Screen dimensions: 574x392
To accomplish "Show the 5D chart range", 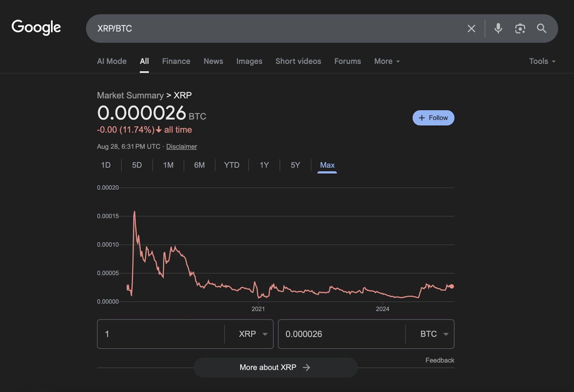I will pos(137,165).
